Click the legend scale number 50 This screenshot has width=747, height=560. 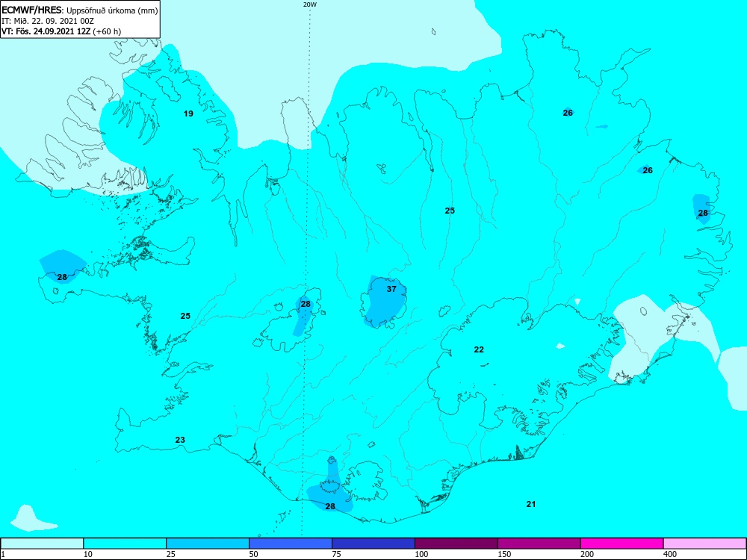(253, 554)
